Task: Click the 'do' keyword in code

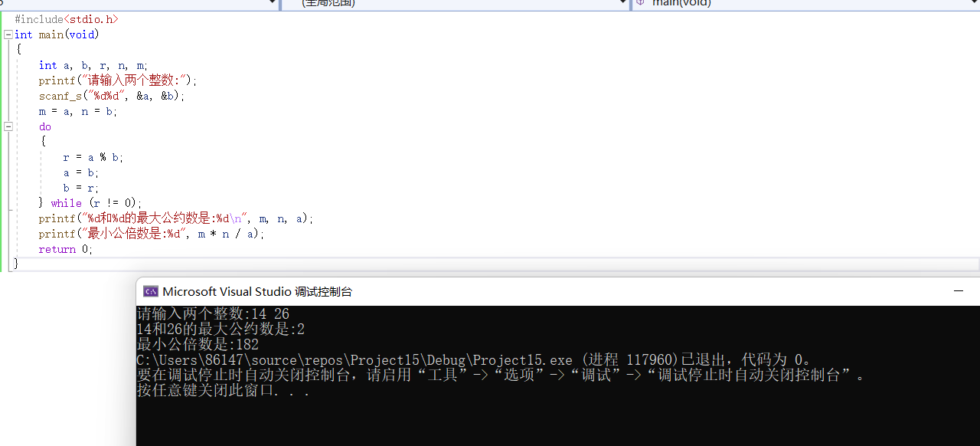Action: 45,126
